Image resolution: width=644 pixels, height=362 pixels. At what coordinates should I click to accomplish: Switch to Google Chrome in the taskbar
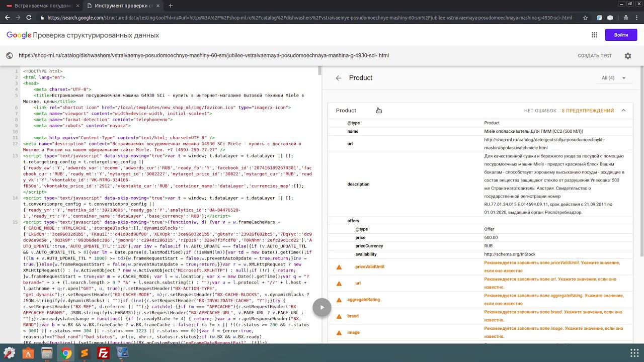coord(66,353)
